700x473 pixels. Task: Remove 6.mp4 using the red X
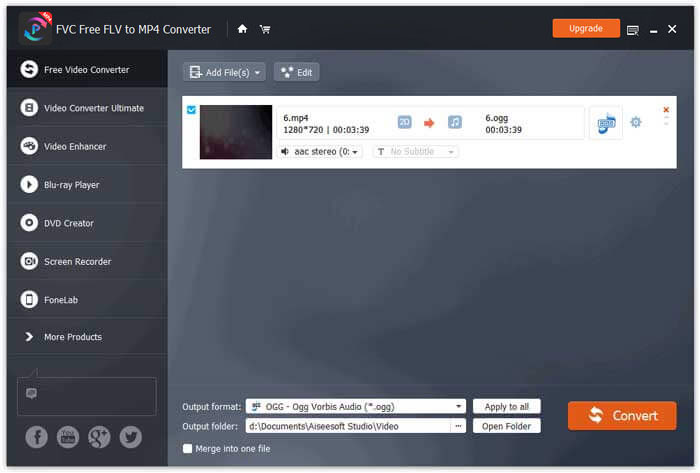[666, 110]
